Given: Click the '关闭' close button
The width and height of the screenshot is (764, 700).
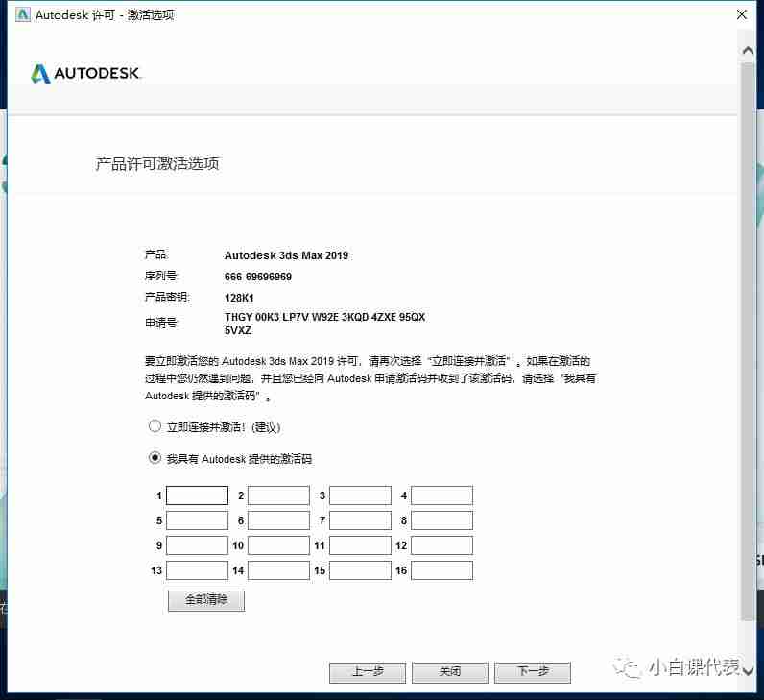Looking at the screenshot, I should click(x=450, y=672).
